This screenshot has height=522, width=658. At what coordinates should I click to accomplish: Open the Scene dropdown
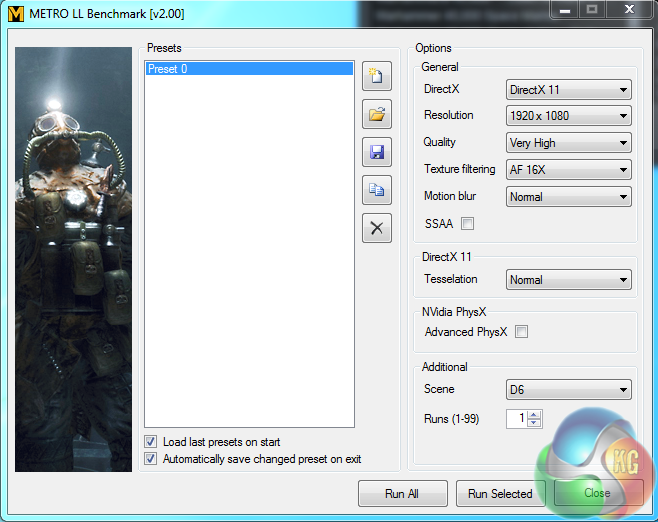568,390
